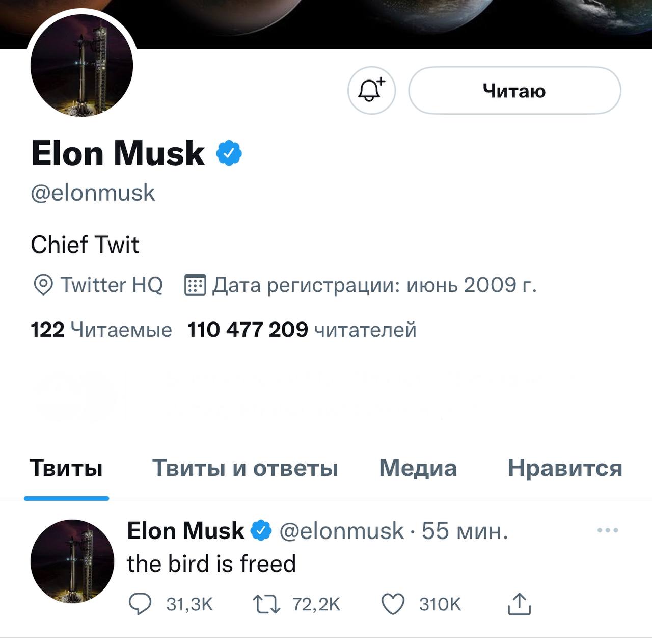This screenshot has height=644, width=652.
Task: Open the Медиа tab
Action: 418,468
